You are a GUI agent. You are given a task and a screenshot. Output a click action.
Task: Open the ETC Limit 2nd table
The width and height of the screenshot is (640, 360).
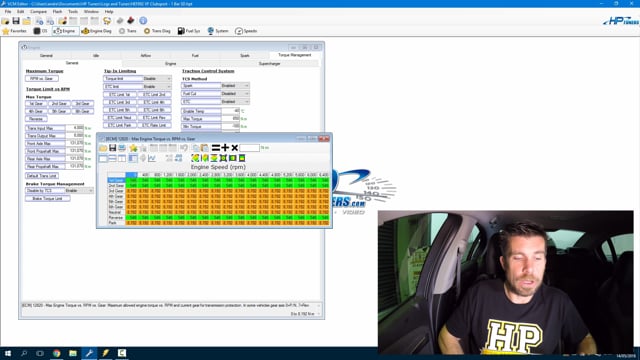point(154,94)
